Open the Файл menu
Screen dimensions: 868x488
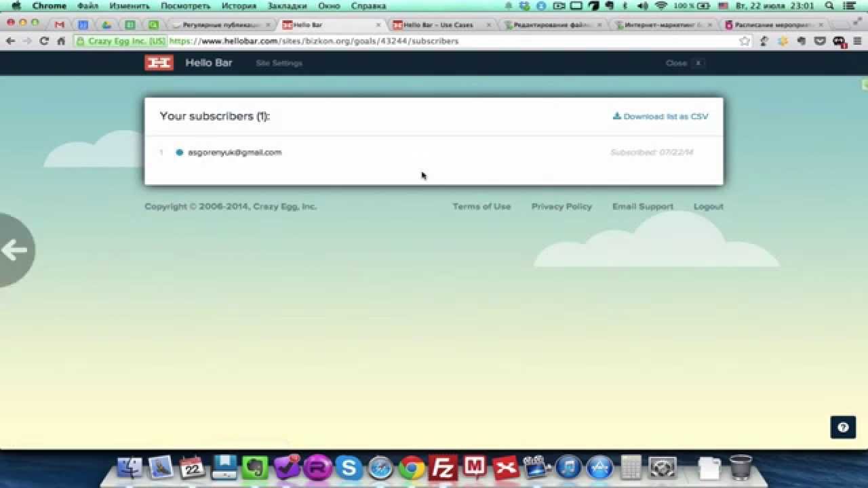point(87,5)
